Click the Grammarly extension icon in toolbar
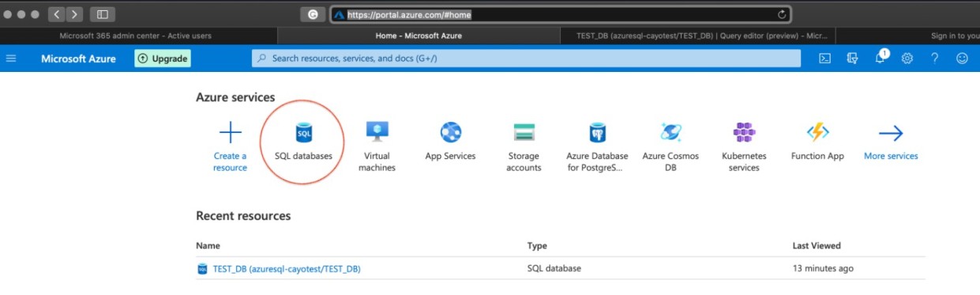980x295 pixels. pos(312,14)
